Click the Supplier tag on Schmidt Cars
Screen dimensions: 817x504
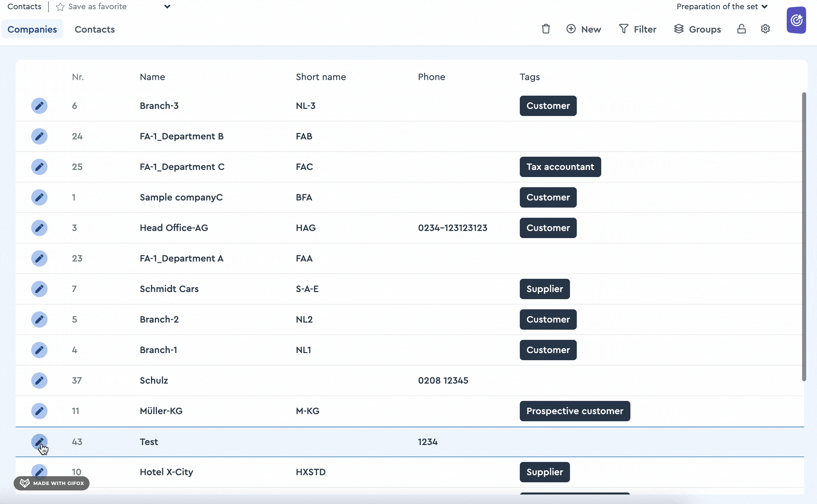pyautogui.click(x=545, y=289)
